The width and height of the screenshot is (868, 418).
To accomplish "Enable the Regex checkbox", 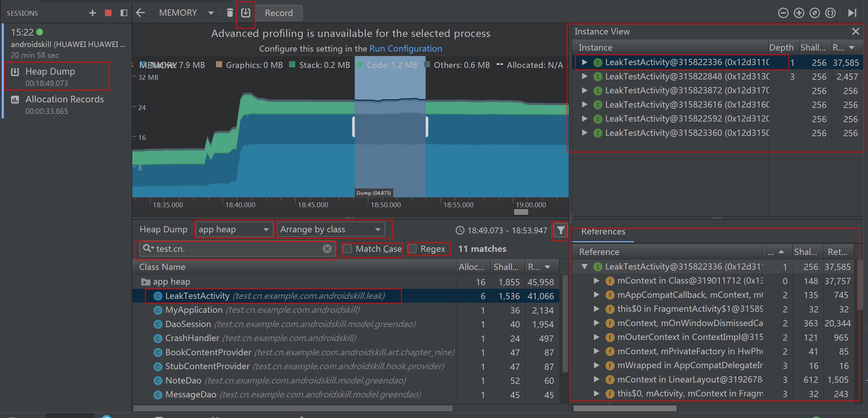I will point(412,249).
